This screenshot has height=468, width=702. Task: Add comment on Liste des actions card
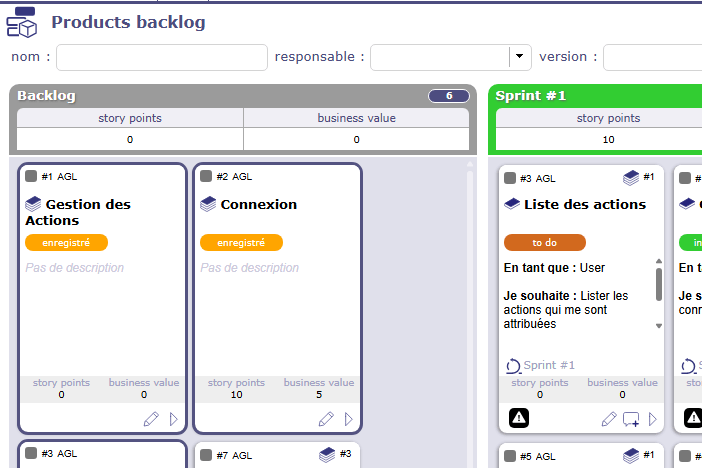tap(631, 419)
